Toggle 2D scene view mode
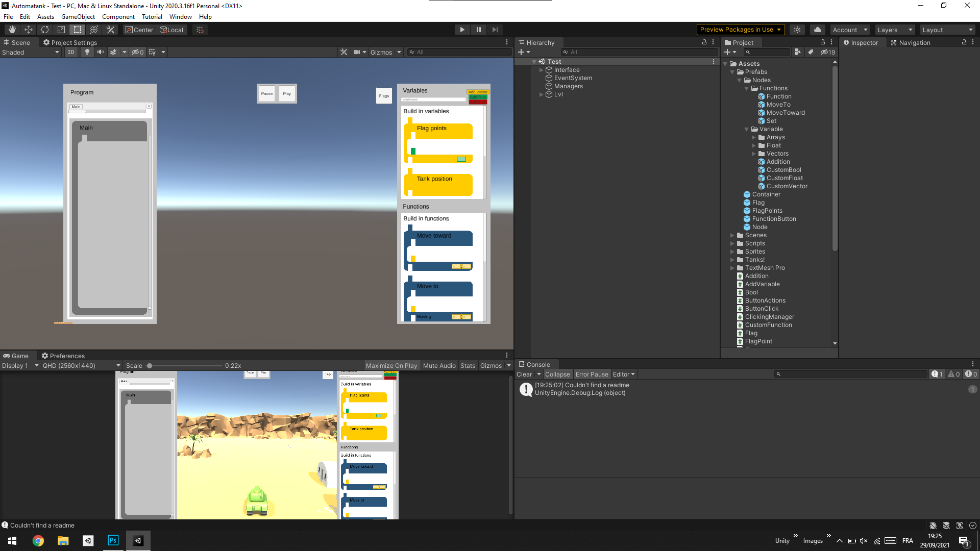The height and width of the screenshot is (551, 980). pyautogui.click(x=71, y=52)
